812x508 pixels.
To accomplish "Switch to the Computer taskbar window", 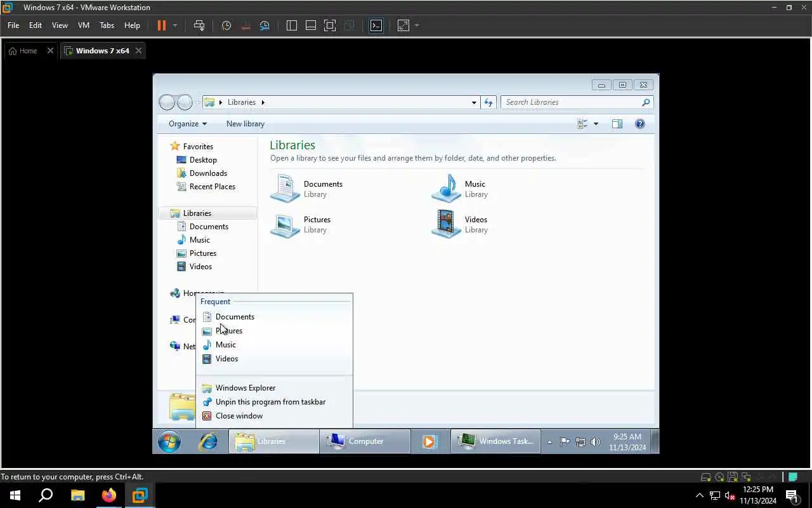I will [x=365, y=441].
